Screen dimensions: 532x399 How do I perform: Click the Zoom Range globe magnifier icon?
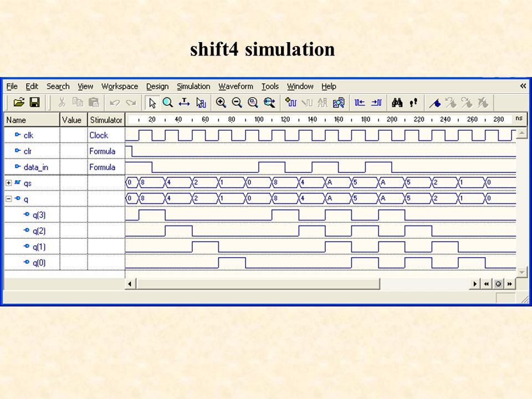(269, 103)
